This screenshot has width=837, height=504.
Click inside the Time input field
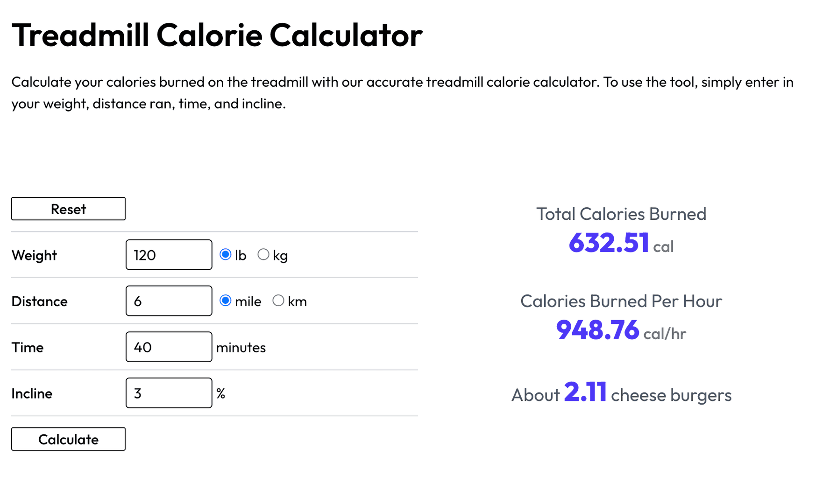(x=168, y=347)
